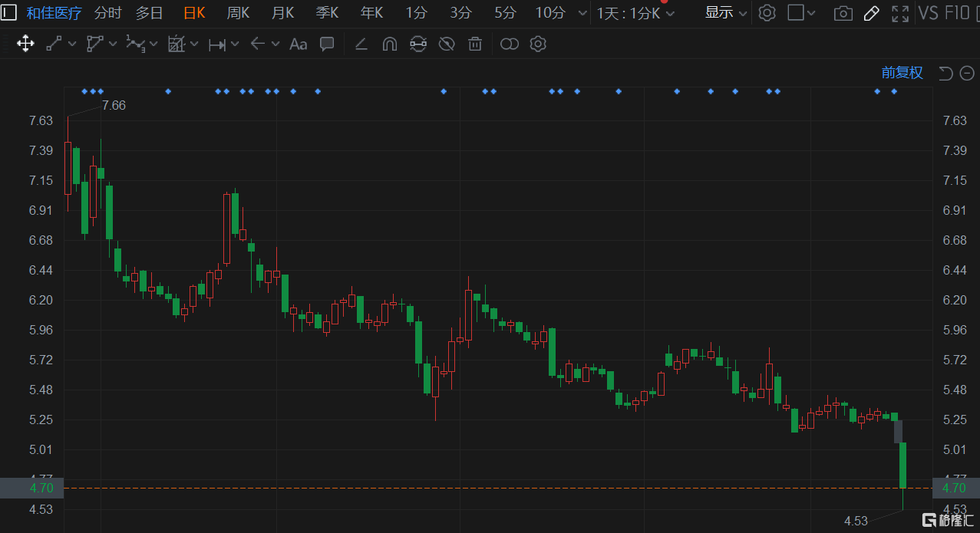Switch to the 分时 intraday tab
Image resolution: width=980 pixels, height=533 pixels.
107,13
